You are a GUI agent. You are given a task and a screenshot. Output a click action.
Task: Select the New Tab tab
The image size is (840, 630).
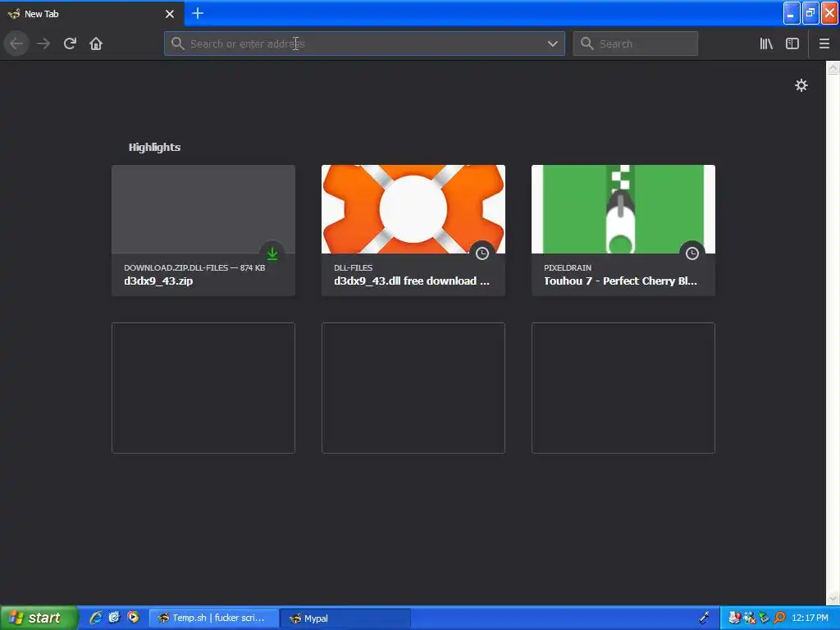click(x=92, y=13)
